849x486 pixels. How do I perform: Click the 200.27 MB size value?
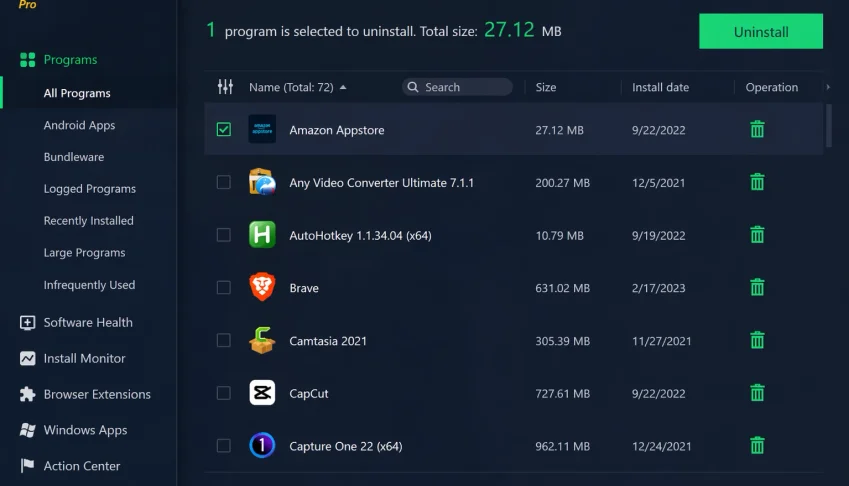(x=562, y=183)
